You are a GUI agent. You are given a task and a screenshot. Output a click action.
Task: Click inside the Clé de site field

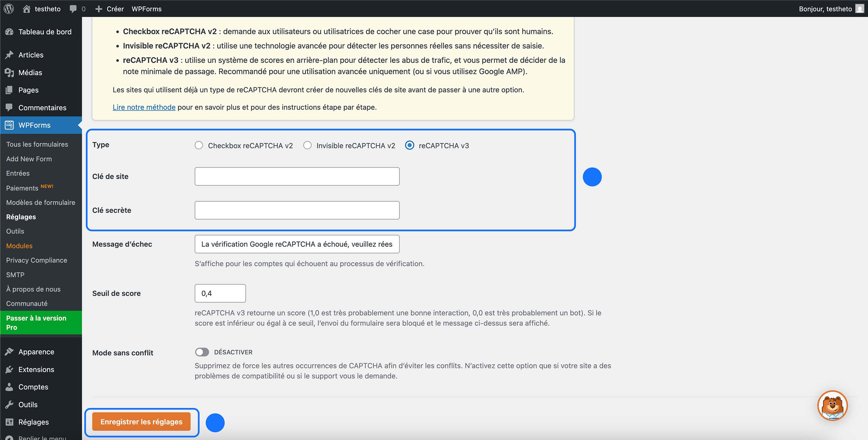click(297, 176)
